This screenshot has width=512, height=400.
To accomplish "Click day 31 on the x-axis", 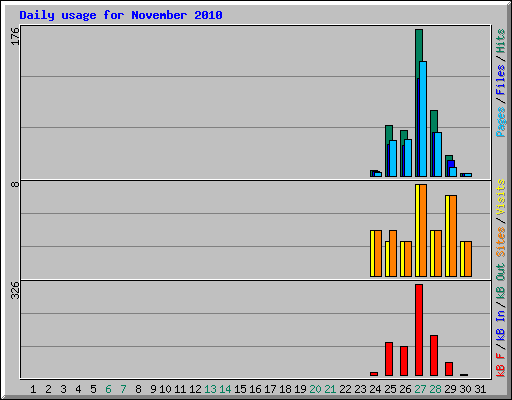I will [480, 389].
